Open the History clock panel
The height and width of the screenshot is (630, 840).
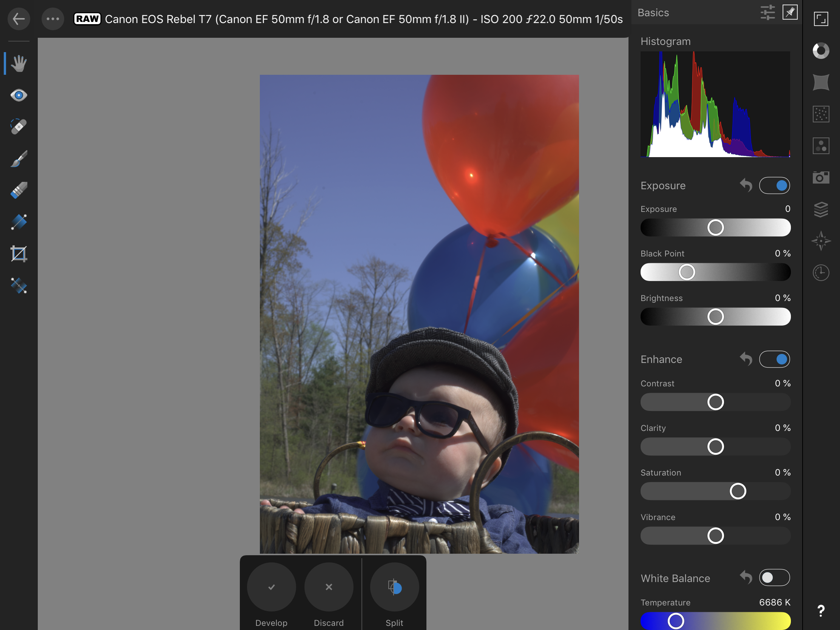(x=821, y=273)
